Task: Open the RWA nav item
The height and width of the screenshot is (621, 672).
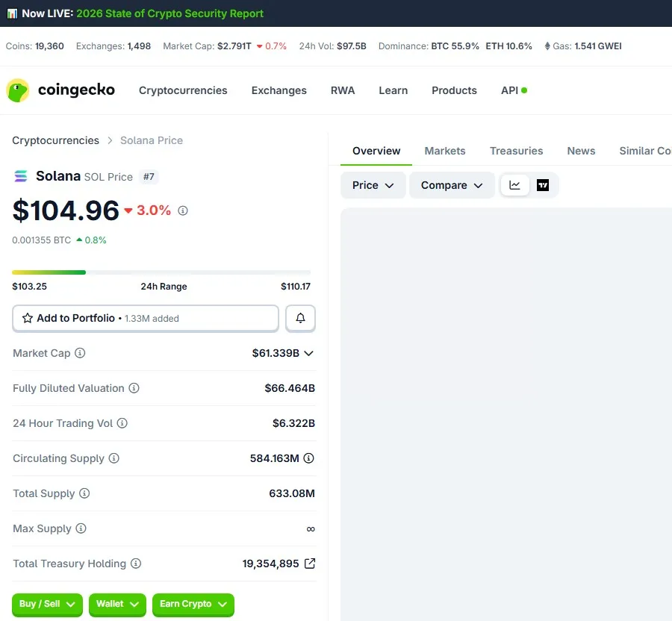Action: tap(343, 90)
